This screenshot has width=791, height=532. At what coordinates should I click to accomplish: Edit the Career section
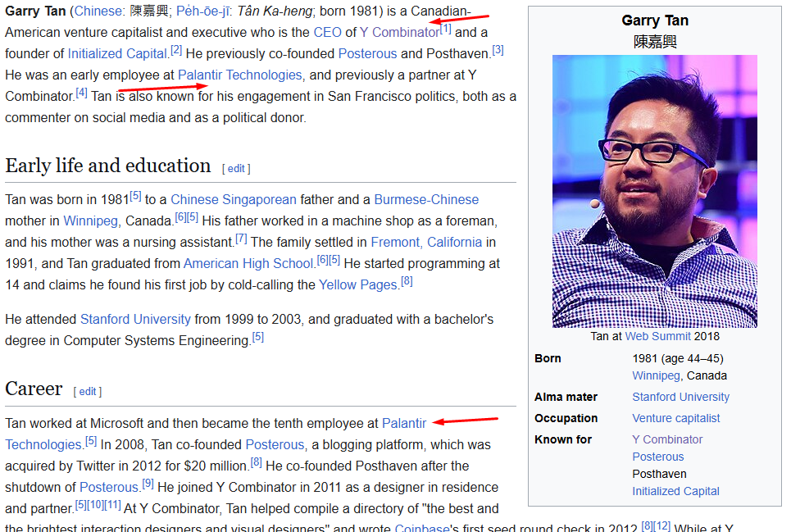coord(87,391)
